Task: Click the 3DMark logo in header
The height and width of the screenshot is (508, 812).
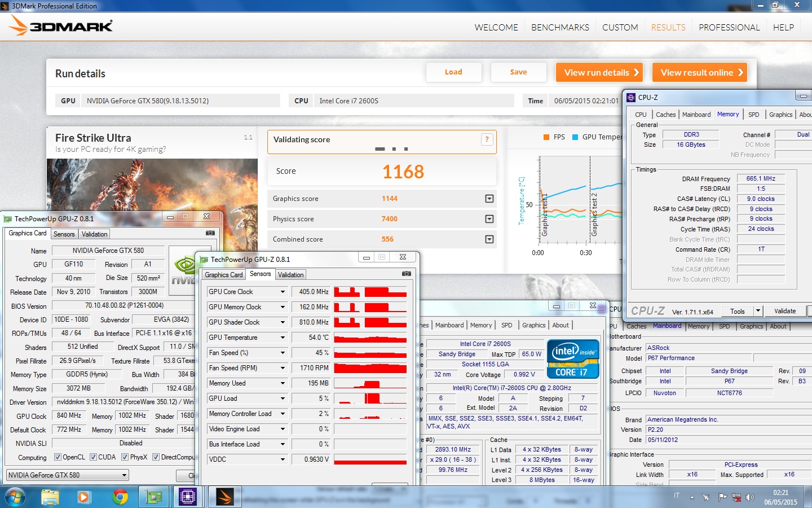Action: (61, 26)
